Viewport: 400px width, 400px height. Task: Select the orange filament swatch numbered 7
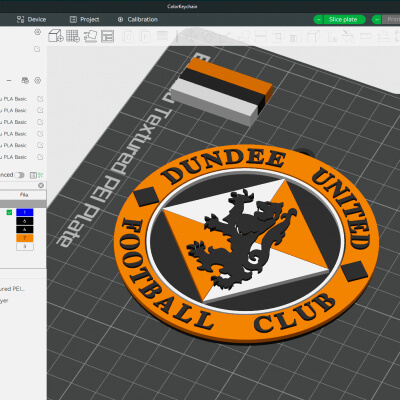(x=25, y=238)
